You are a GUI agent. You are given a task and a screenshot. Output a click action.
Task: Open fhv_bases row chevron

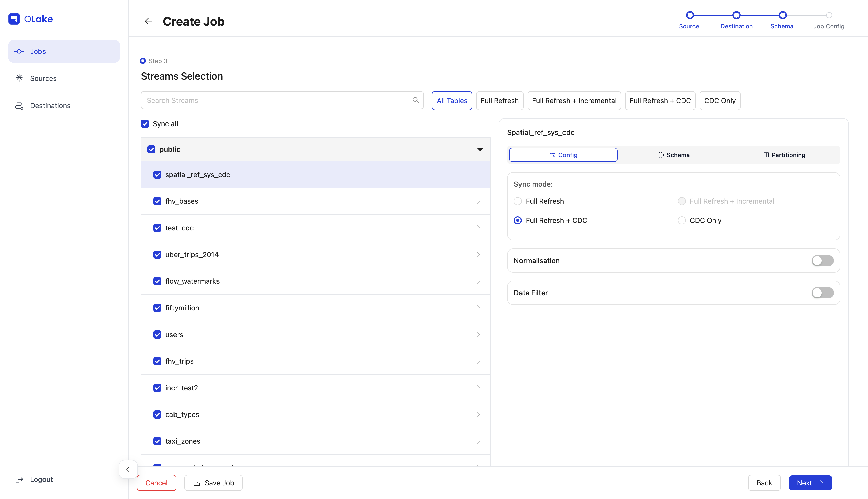pyautogui.click(x=478, y=201)
